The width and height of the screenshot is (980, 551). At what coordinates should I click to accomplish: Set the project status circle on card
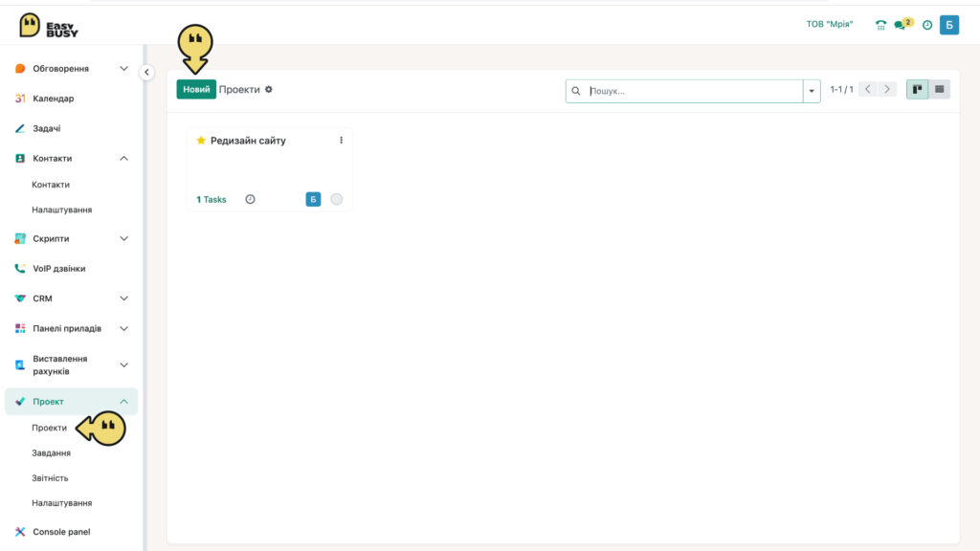tap(336, 199)
